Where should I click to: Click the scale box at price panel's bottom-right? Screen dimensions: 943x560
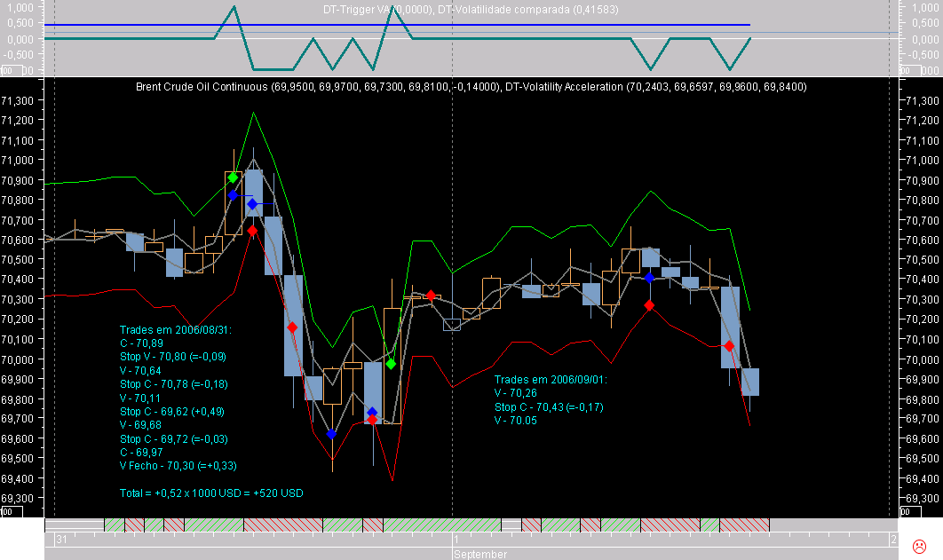coord(910,511)
